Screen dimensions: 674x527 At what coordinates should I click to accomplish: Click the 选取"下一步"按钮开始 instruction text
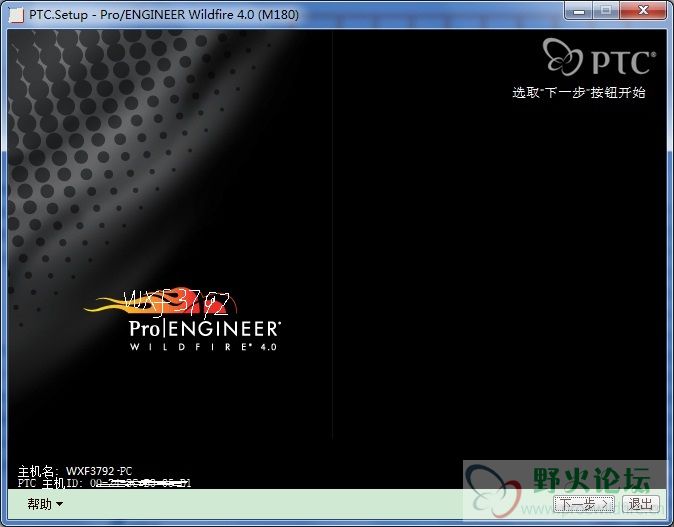click(x=579, y=92)
